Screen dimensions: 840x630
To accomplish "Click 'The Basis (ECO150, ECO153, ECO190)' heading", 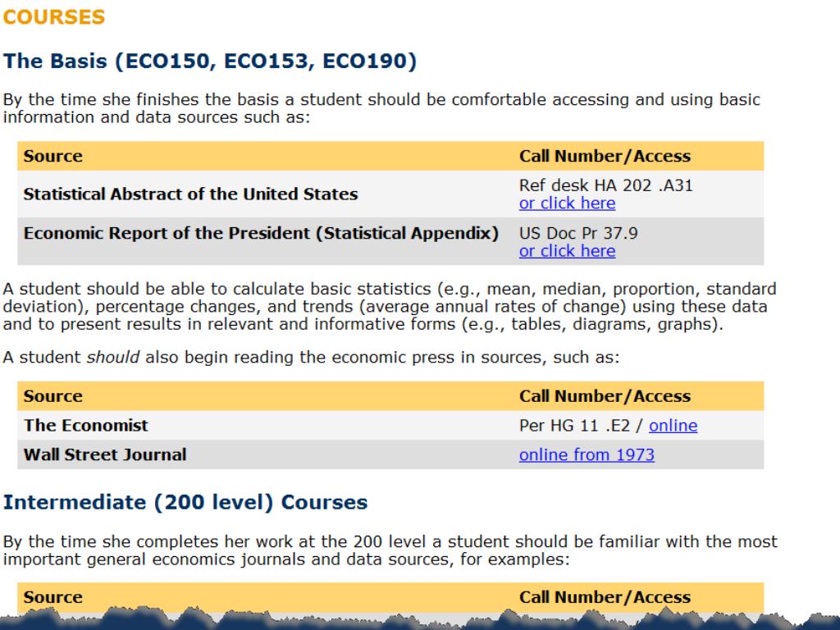I will [x=209, y=61].
